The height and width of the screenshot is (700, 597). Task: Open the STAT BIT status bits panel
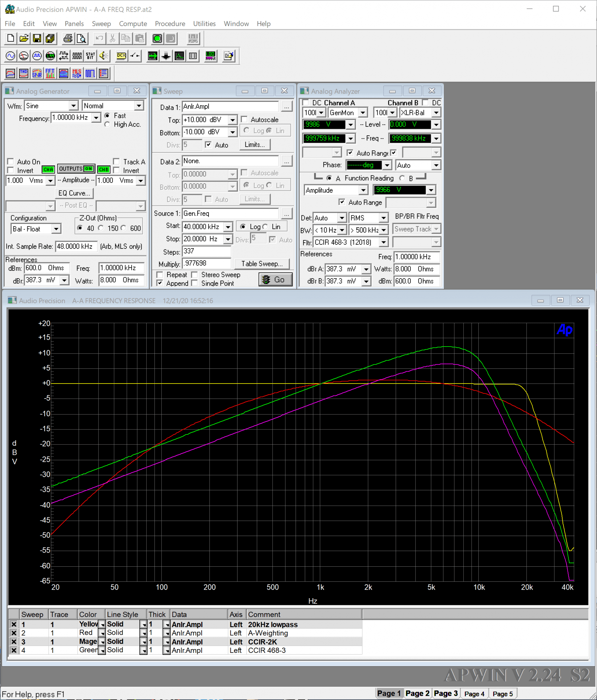[91, 56]
